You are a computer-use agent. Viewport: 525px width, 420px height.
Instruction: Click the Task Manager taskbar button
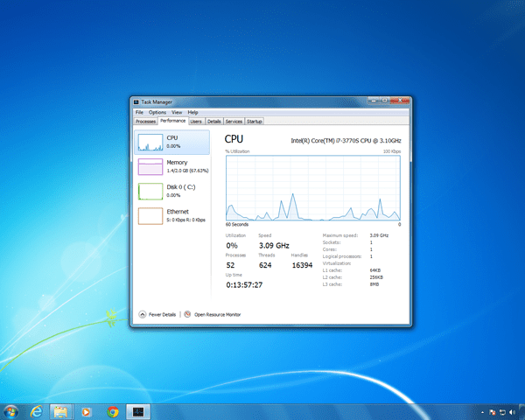[x=138, y=411]
